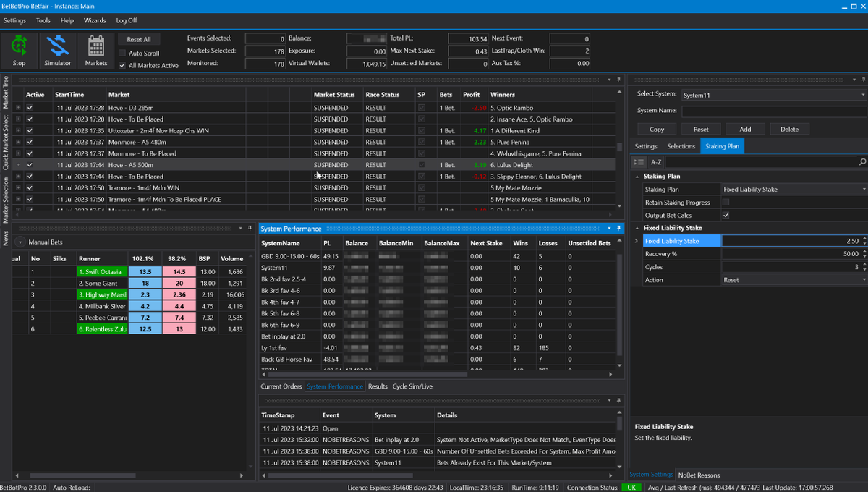Open the Manual Bets dropdown arrow
This screenshot has width=868, height=492.
click(20, 242)
